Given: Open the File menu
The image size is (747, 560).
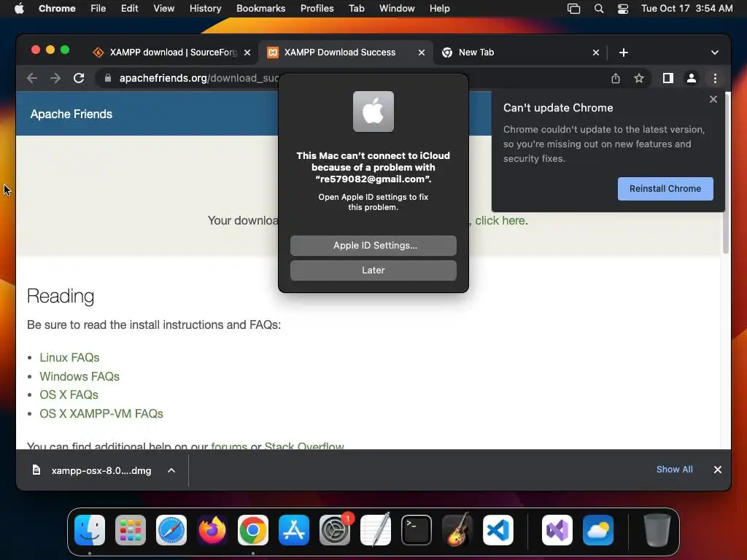Looking at the screenshot, I should (98, 9).
